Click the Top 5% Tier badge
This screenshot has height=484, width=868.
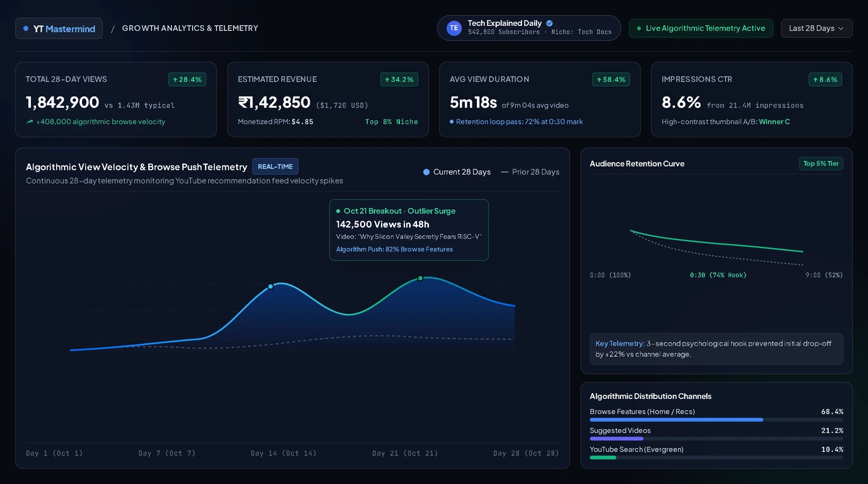821,164
